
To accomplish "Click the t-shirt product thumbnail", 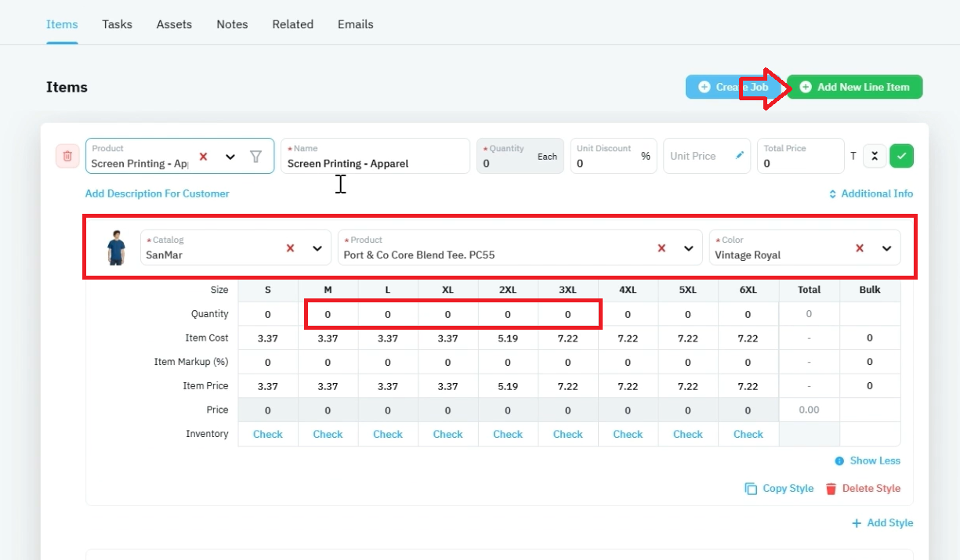I will point(116,247).
